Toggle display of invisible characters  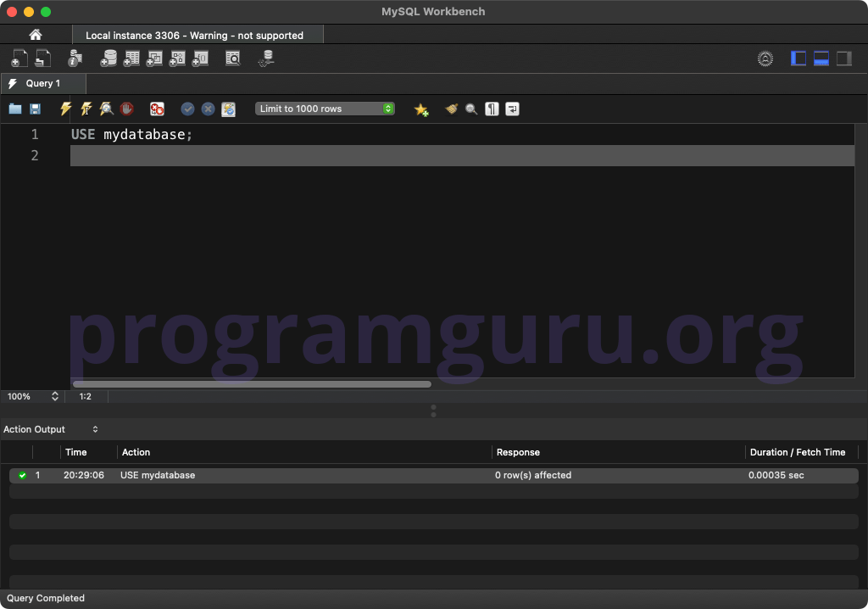pyautogui.click(x=492, y=109)
